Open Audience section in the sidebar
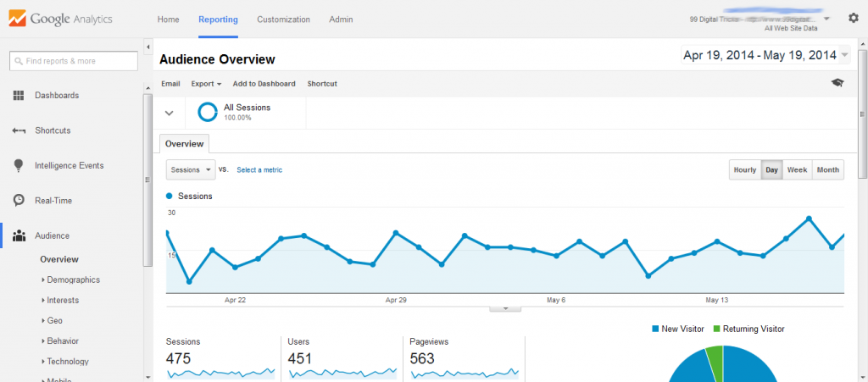 coord(52,235)
